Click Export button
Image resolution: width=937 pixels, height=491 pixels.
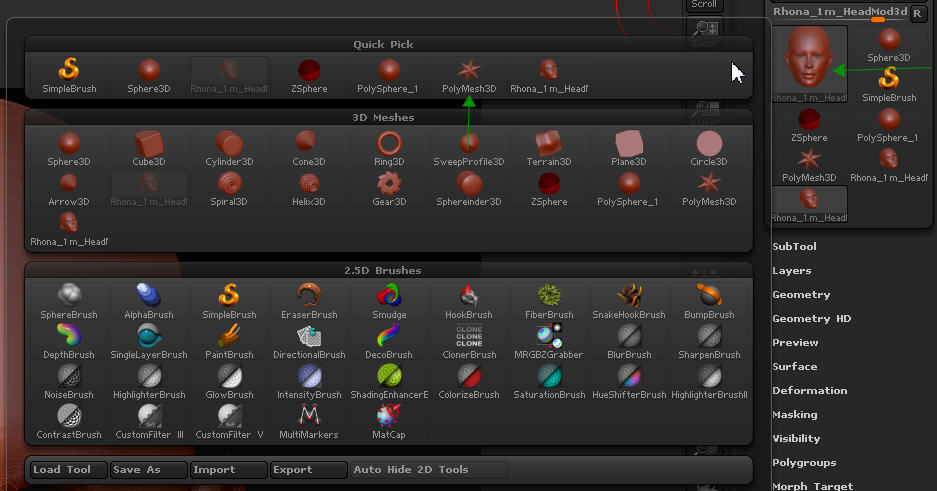click(x=309, y=469)
